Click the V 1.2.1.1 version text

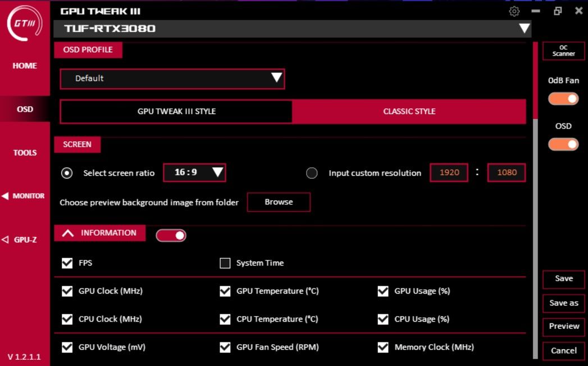[x=24, y=356]
